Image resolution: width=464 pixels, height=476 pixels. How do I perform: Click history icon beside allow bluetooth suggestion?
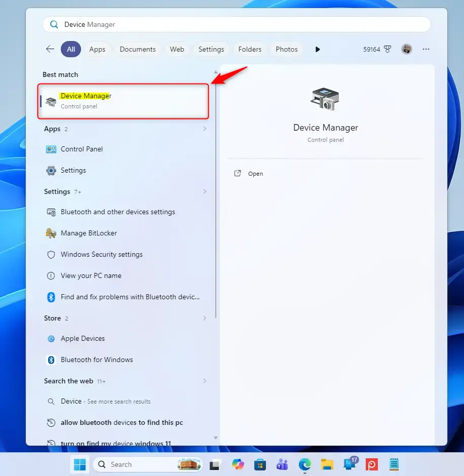(51, 422)
